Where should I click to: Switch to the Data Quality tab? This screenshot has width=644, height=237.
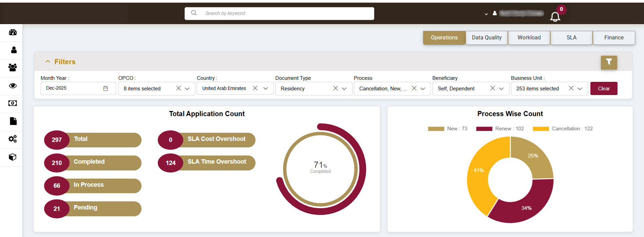(487, 38)
